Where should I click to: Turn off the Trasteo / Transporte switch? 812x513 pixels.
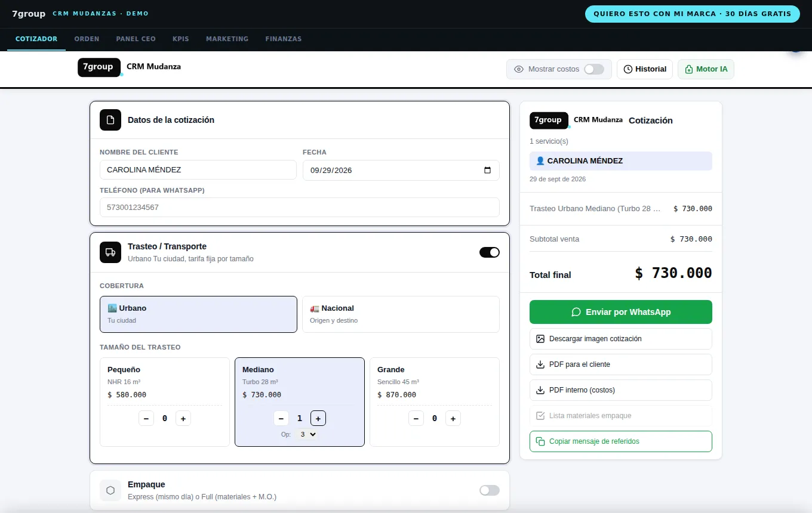[490, 252]
